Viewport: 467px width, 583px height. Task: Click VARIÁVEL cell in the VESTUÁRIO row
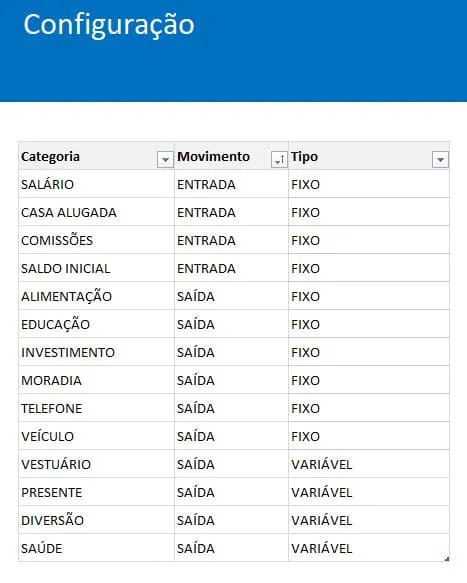point(369,464)
